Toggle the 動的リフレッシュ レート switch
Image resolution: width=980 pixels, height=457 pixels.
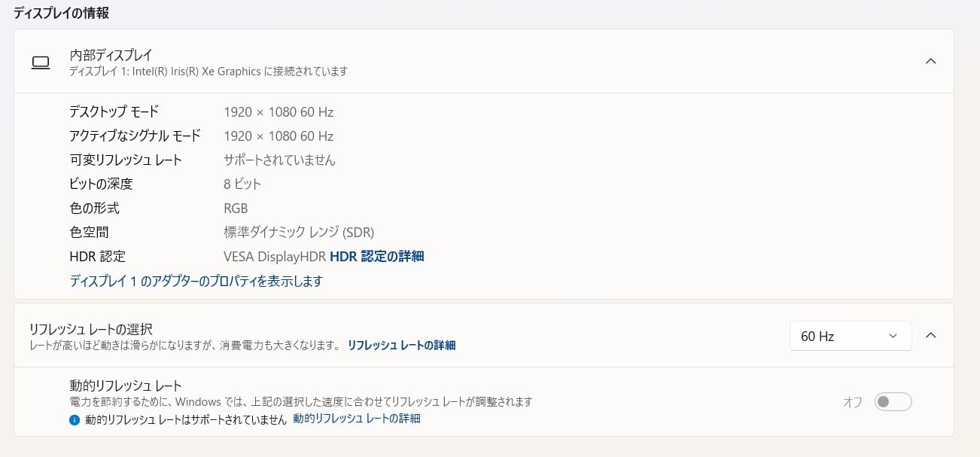point(893,402)
